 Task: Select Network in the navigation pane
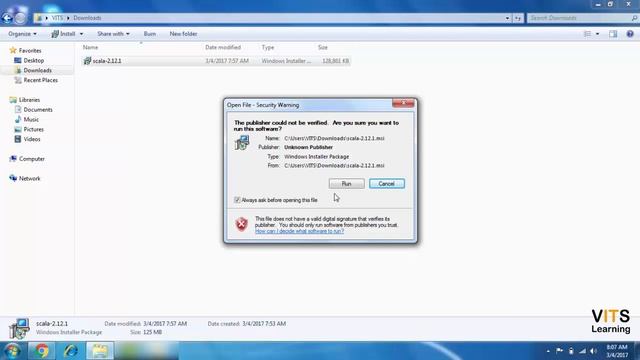(29, 178)
